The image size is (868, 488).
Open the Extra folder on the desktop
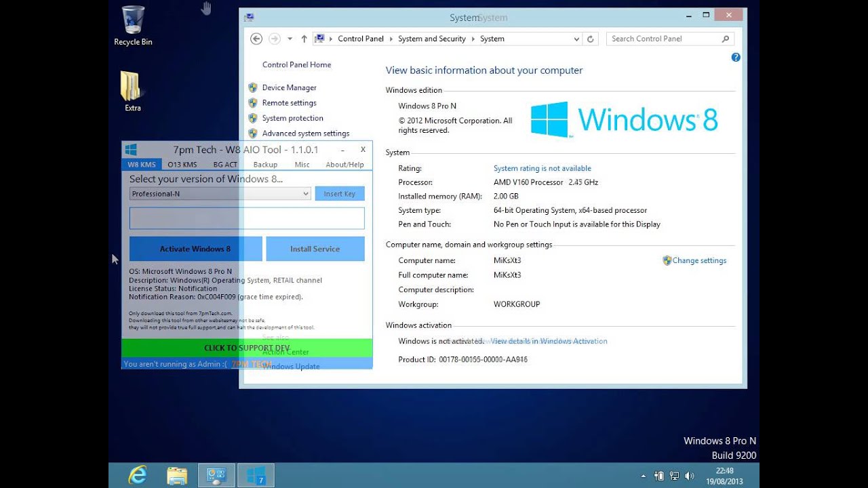click(x=132, y=91)
